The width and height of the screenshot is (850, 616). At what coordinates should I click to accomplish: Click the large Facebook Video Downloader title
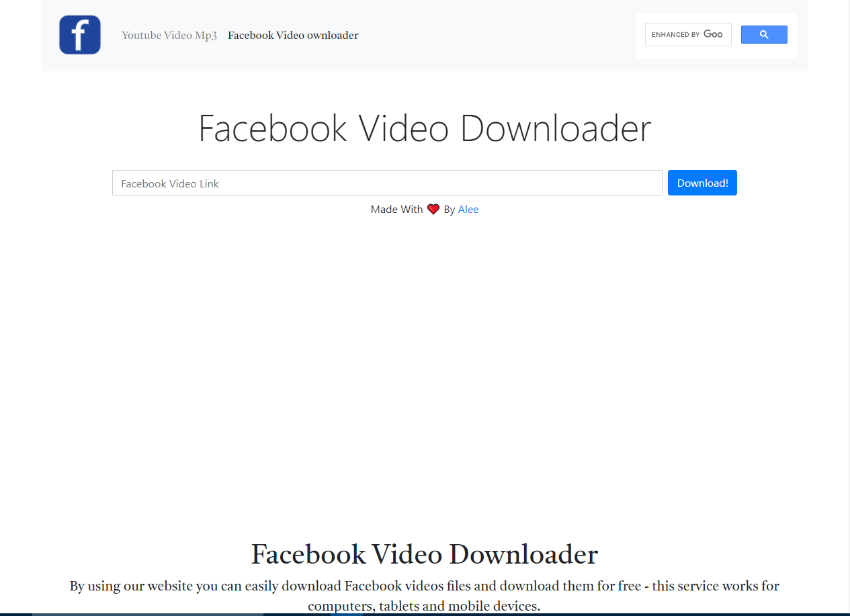tap(425, 128)
